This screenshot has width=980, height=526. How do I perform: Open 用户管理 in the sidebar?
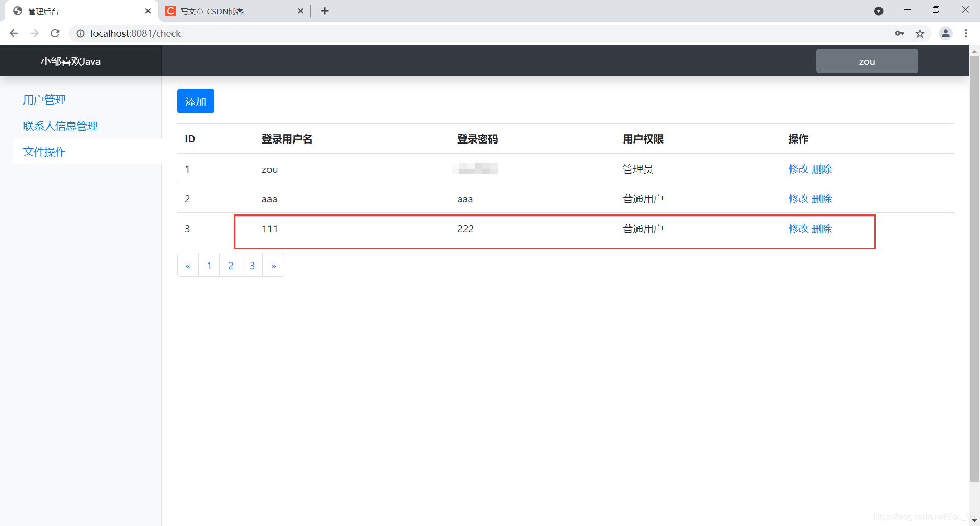click(44, 100)
